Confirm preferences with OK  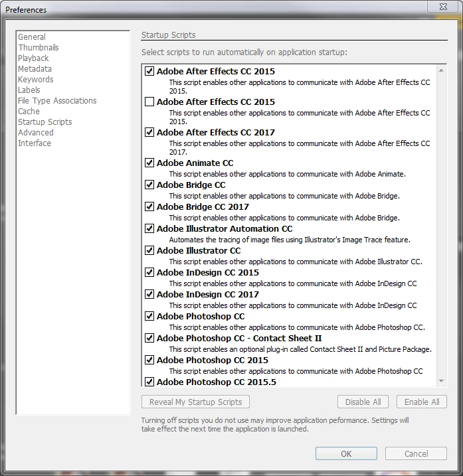346,453
